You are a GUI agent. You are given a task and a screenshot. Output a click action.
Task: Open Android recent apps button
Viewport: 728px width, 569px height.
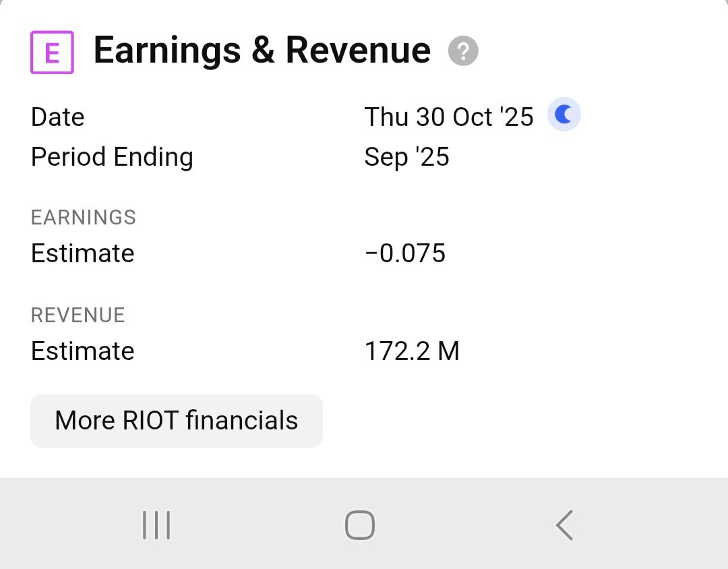156,525
